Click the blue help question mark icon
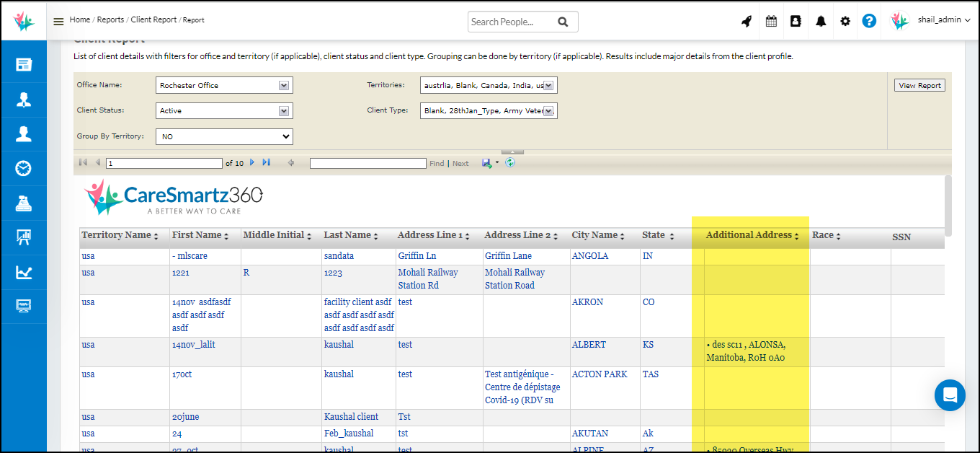Image resolution: width=980 pixels, height=453 pixels. tap(869, 22)
